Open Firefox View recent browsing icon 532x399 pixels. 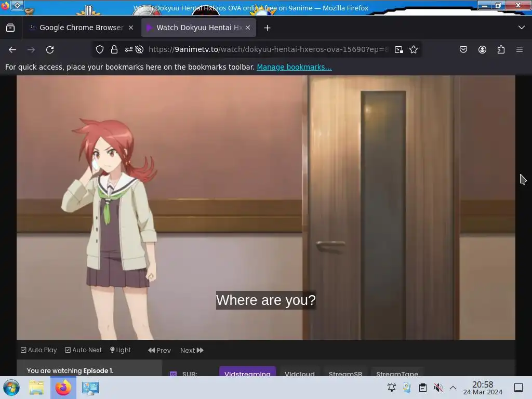[10, 28]
